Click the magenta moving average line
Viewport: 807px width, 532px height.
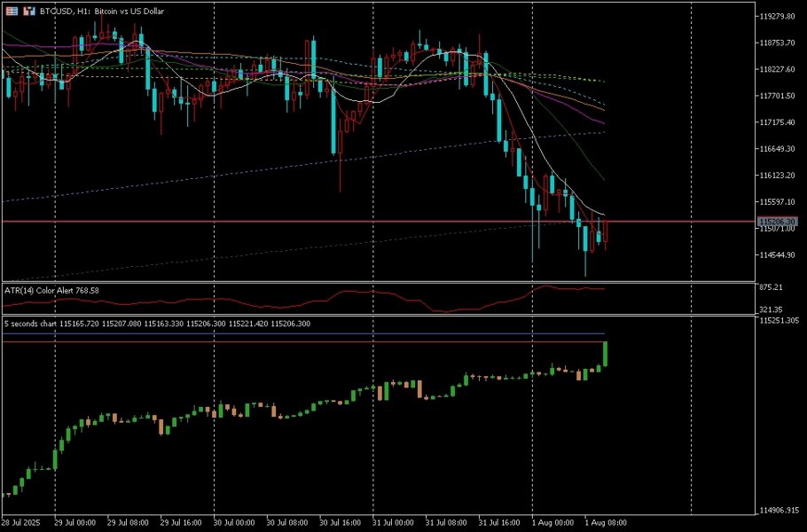pos(585,113)
